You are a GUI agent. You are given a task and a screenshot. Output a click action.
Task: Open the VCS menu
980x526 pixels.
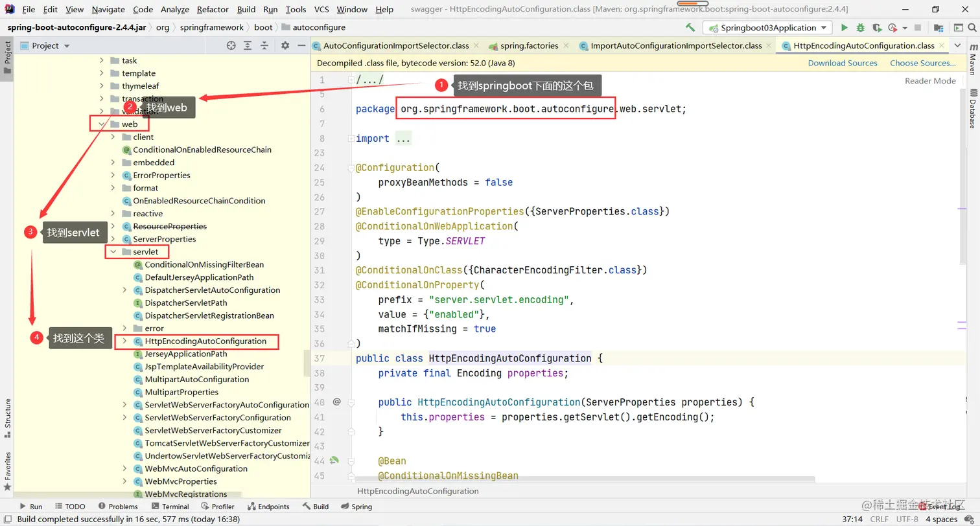[x=321, y=9]
